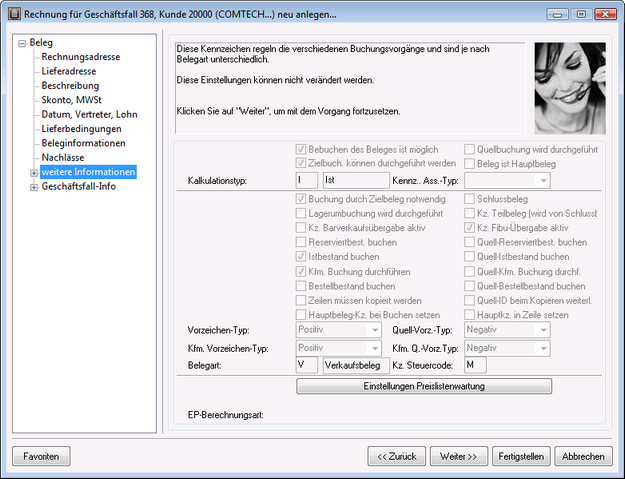Toggle Quell-Bestellbestand buchen checkbox
Screen dimensions: 625x479
(470, 286)
